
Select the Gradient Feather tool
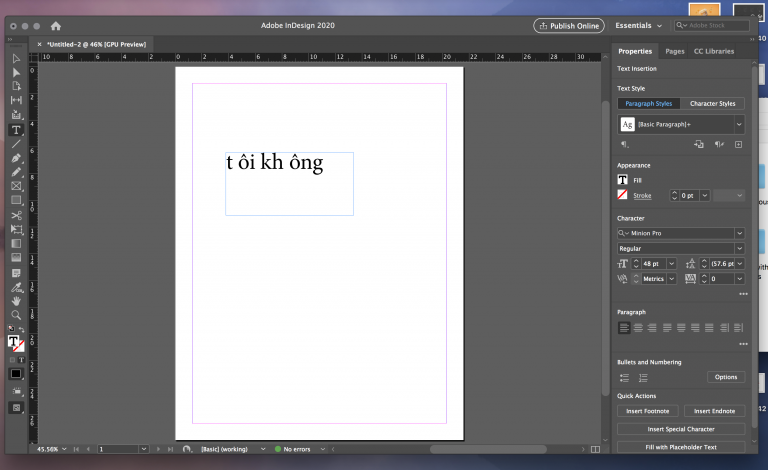pos(16,258)
